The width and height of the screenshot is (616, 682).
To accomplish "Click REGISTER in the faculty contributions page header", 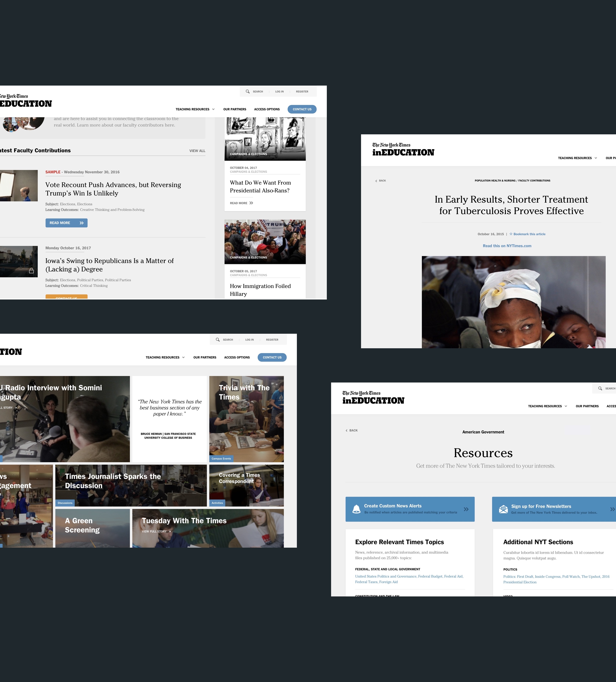I will click(x=302, y=91).
